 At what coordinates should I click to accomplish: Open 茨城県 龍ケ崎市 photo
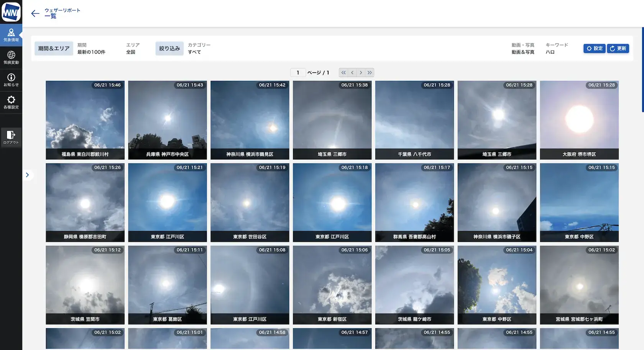tap(414, 285)
